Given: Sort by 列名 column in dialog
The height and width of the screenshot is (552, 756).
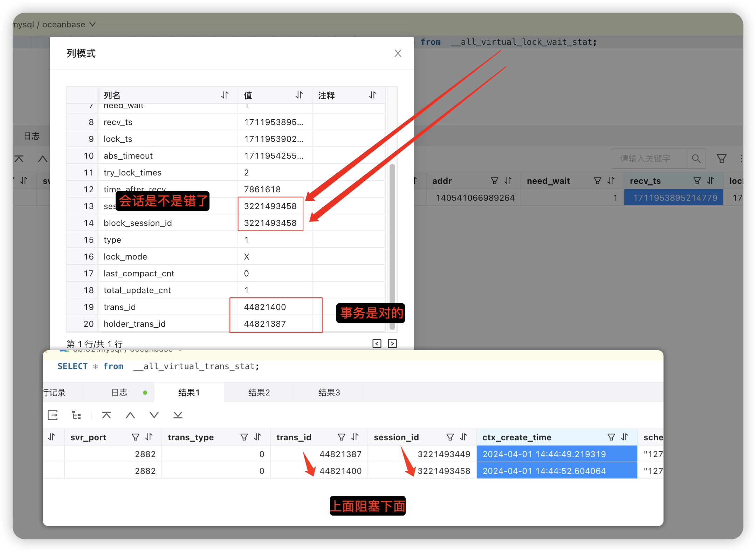Looking at the screenshot, I should point(225,95).
